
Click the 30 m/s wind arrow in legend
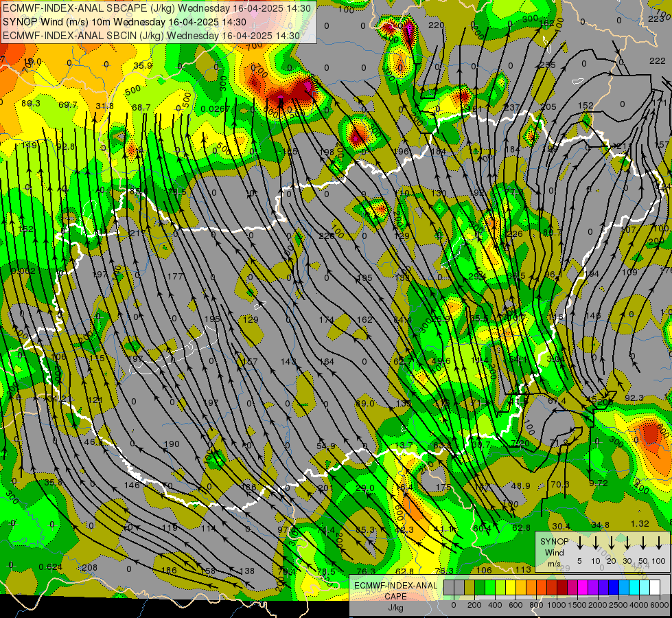click(x=627, y=542)
